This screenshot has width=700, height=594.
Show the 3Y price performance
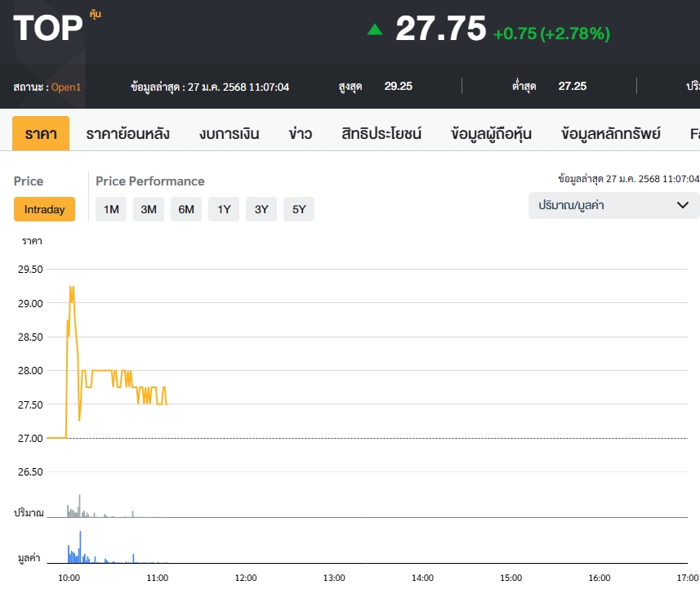click(x=261, y=209)
